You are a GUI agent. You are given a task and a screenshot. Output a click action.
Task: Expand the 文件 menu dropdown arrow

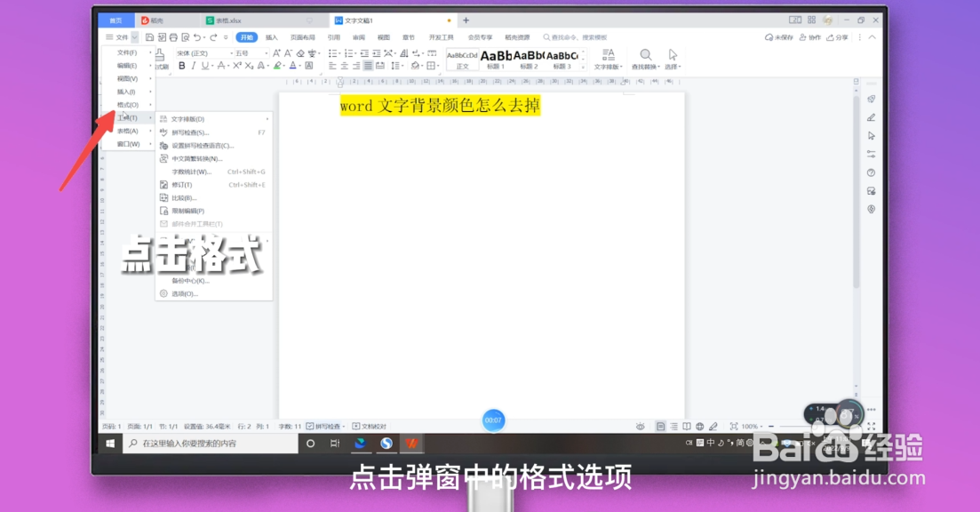(x=134, y=37)
